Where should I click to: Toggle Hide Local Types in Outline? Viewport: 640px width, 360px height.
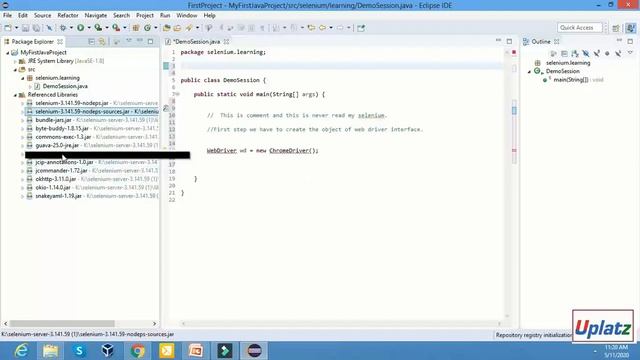pyautogui.click(x=618, y=53)
